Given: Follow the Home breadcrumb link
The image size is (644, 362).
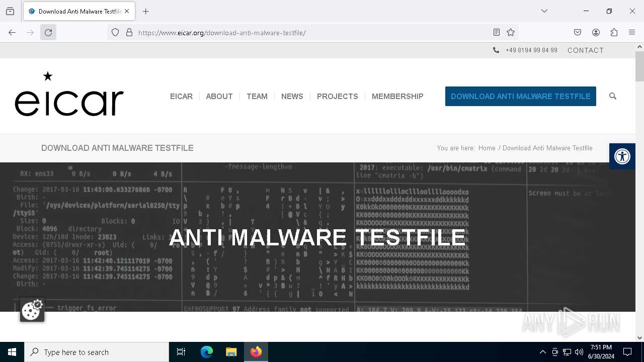Looking at the screenshot, I should pos(487,148).
